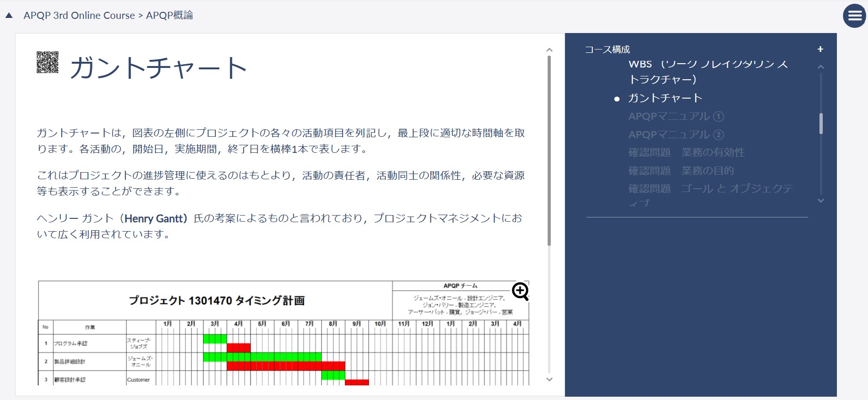Click the 10月 column header in chart
The height and width of the screenshot is (400, 868).
380,324
